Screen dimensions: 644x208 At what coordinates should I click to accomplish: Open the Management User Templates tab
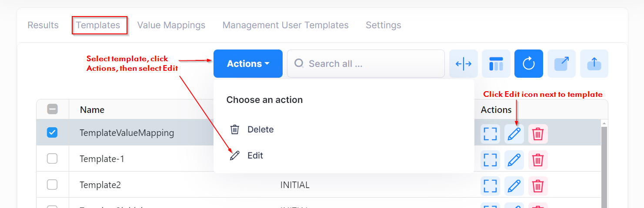click(285, 25)
